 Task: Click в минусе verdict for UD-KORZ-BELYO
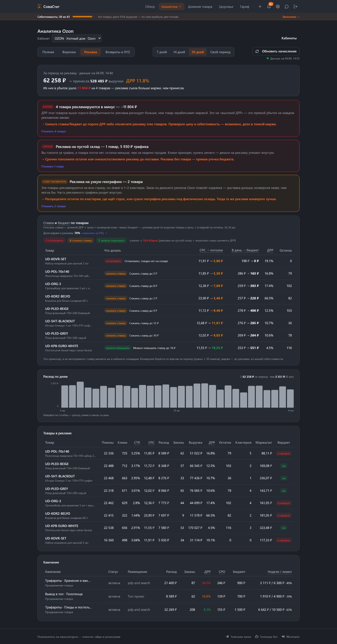[x=284, y=516]
